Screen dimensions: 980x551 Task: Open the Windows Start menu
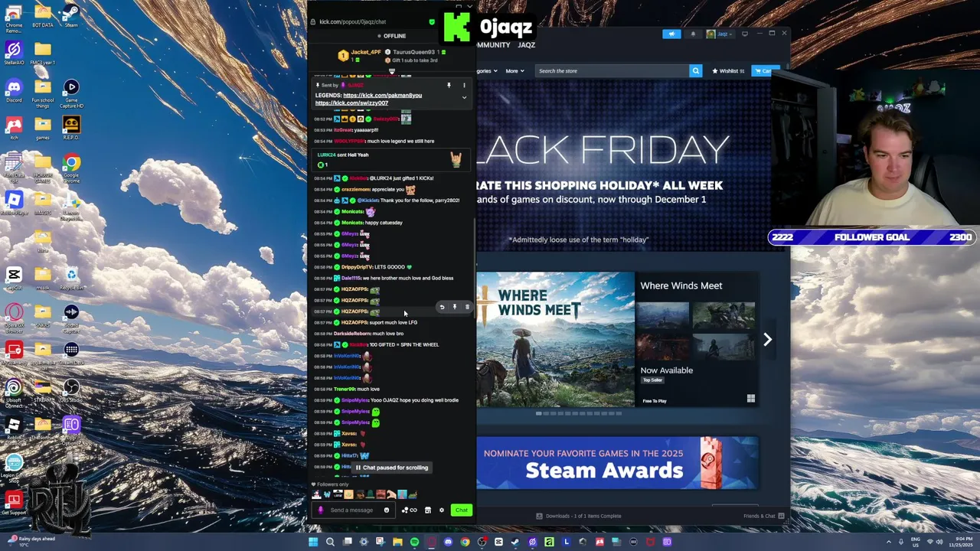click(313, 542)
